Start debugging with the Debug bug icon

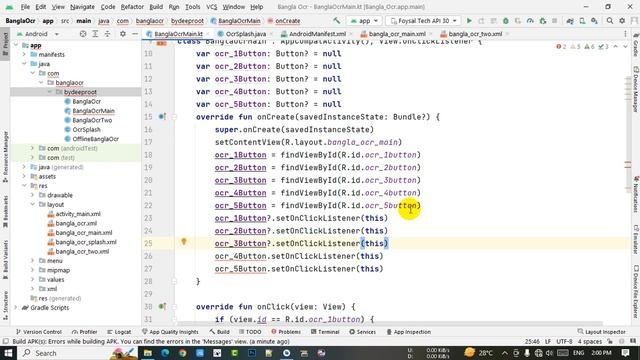506,20
